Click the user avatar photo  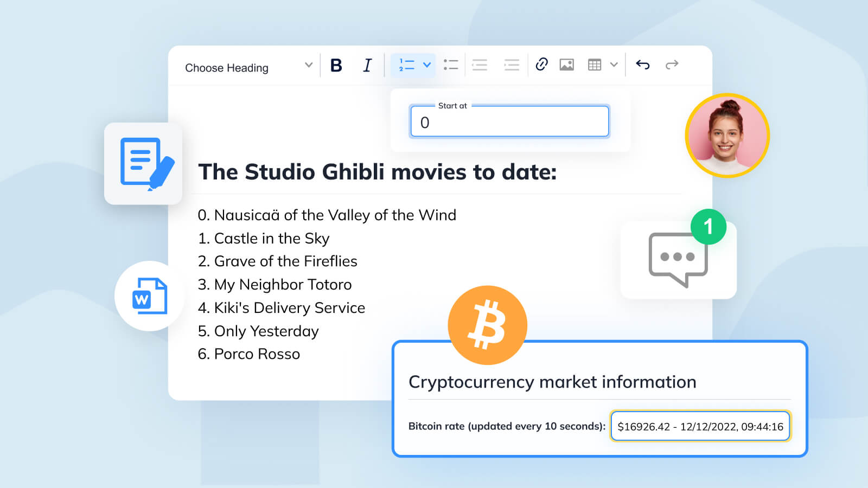click(x=727, y=136)
